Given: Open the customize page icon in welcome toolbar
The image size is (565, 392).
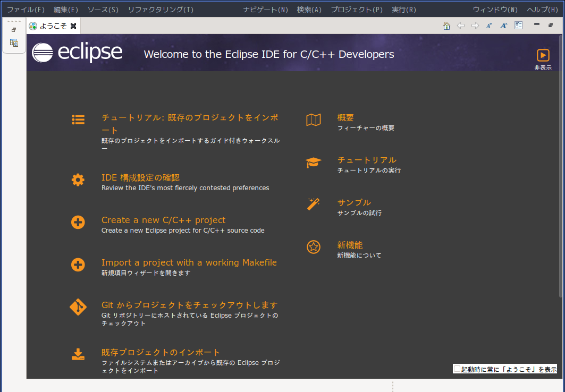Looking at the screenshot, I should pos(519,25).
